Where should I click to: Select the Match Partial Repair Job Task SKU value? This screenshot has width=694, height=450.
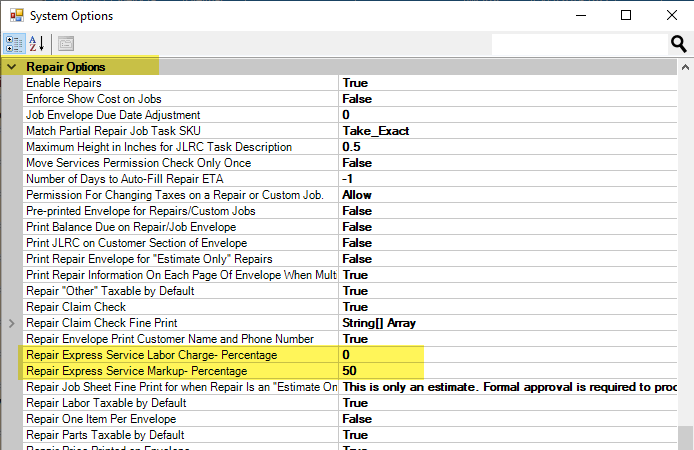point(375,131)
